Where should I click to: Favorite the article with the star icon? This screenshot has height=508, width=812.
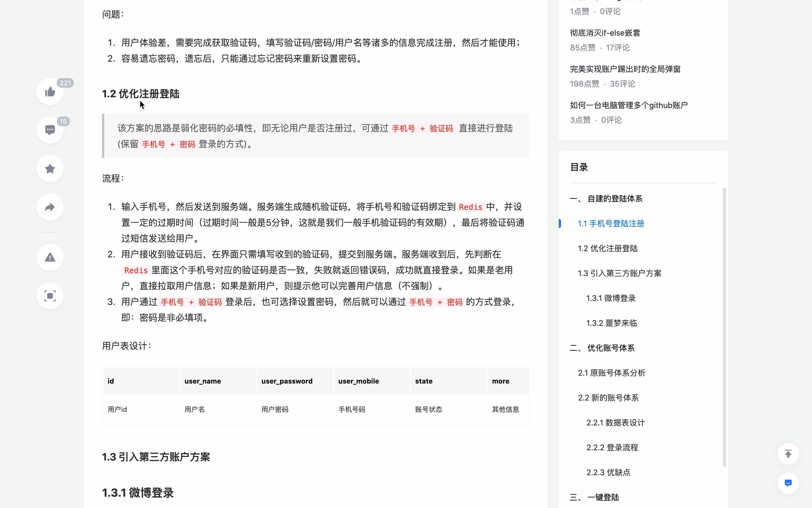[x=50, y=169]
